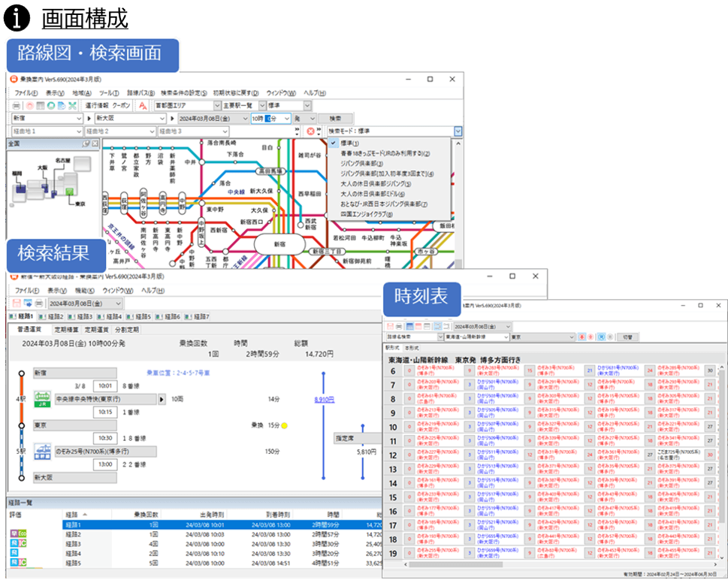Click the red clear-conditions X icon

(310, 131)
